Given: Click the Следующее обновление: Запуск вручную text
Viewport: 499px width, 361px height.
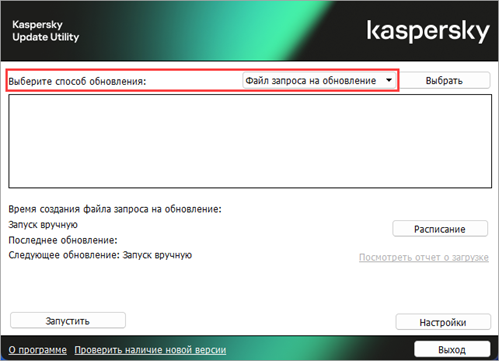Looking at the screenshot, I should pyautogui.click(x=100, y=255).
